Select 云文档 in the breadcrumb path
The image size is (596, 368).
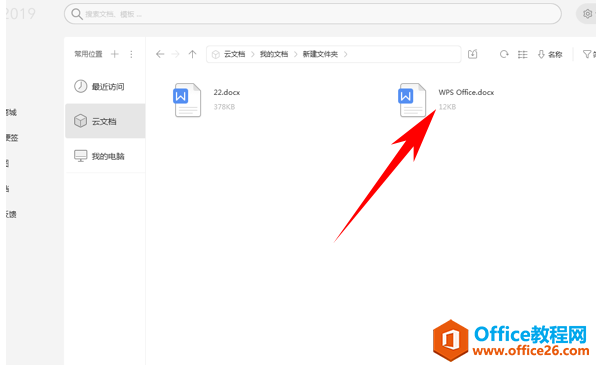234,54
